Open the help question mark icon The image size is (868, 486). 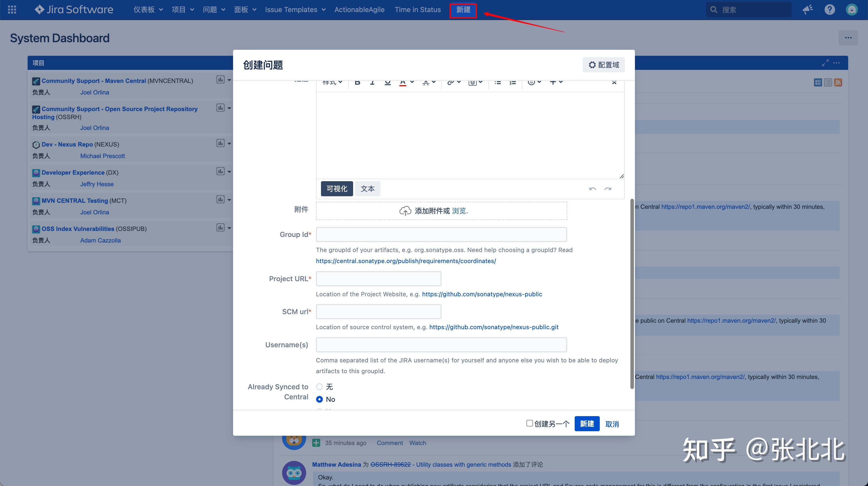(830, 10)
